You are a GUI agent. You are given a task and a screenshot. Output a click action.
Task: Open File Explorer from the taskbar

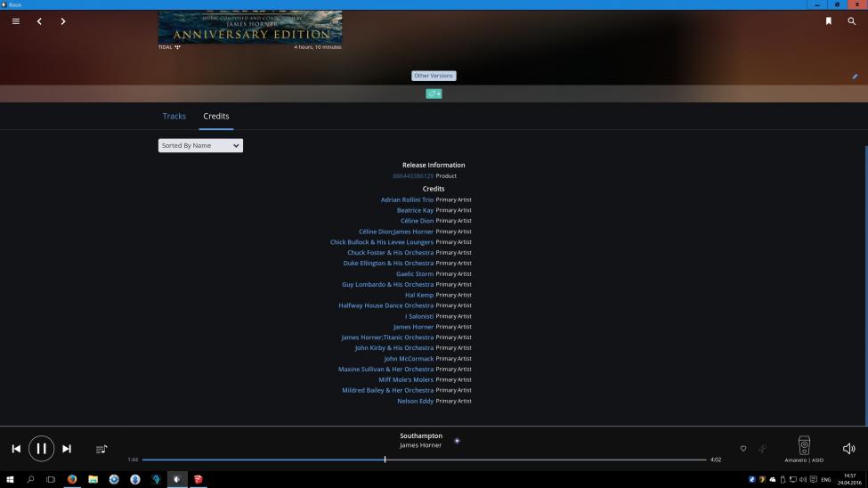(x=93, y=480)
